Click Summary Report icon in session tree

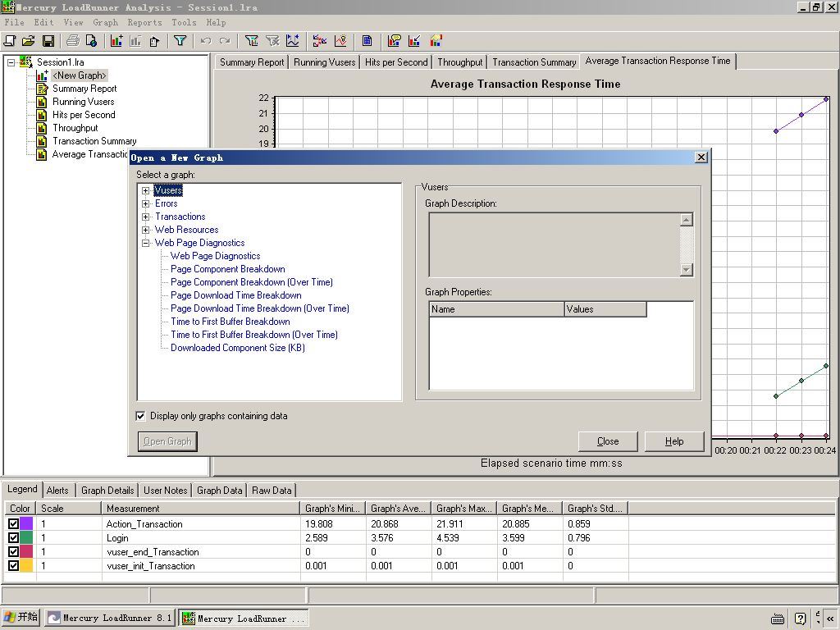click(43, 89)
